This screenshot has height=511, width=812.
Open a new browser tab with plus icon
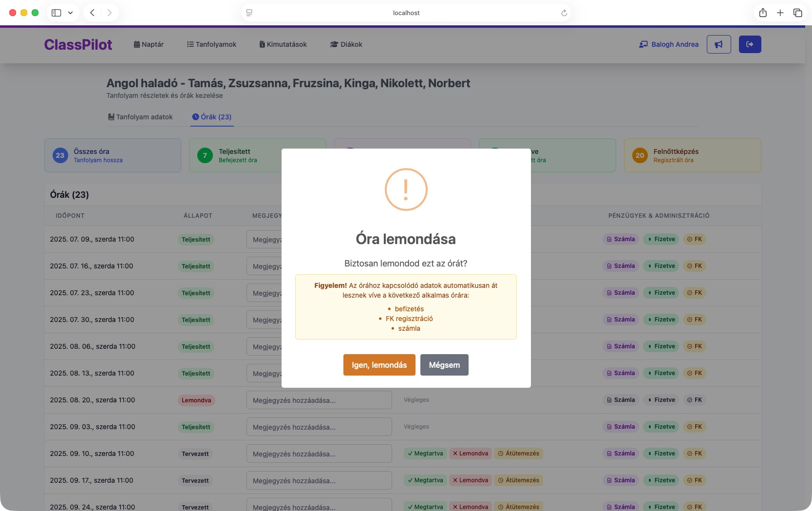coord(780,13)
